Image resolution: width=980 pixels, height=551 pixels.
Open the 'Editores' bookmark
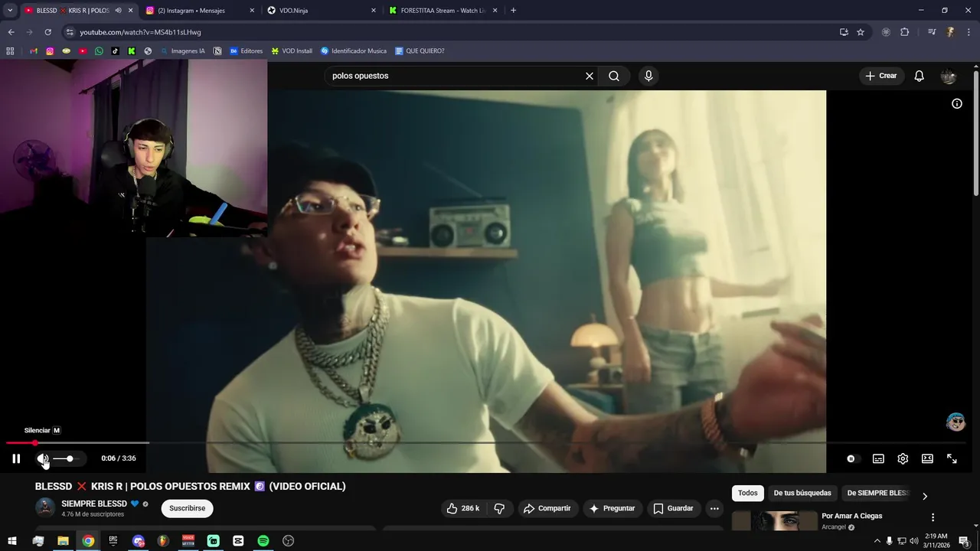pos(246,51)
